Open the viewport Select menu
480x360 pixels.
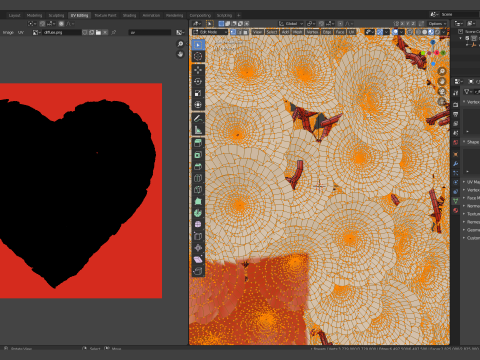[x=272, y=32]
